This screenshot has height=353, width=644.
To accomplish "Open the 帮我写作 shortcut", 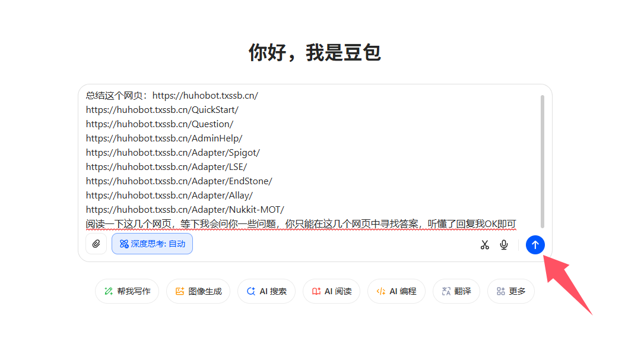I will [x=127, y=291].
